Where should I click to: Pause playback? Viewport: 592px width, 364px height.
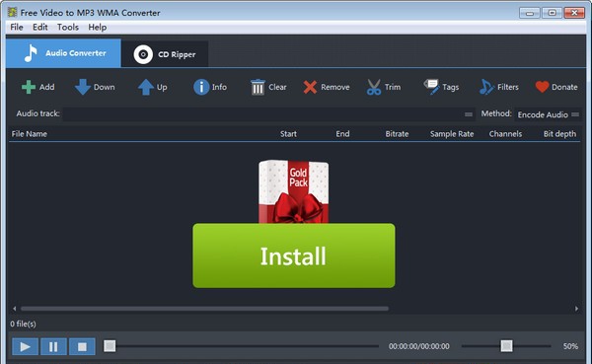click(x=53, y=346)
